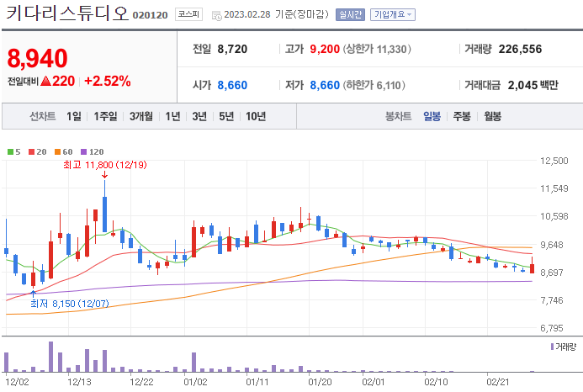Click the calendar icon beside the date
583x392 pixels.
coord(217,15)
